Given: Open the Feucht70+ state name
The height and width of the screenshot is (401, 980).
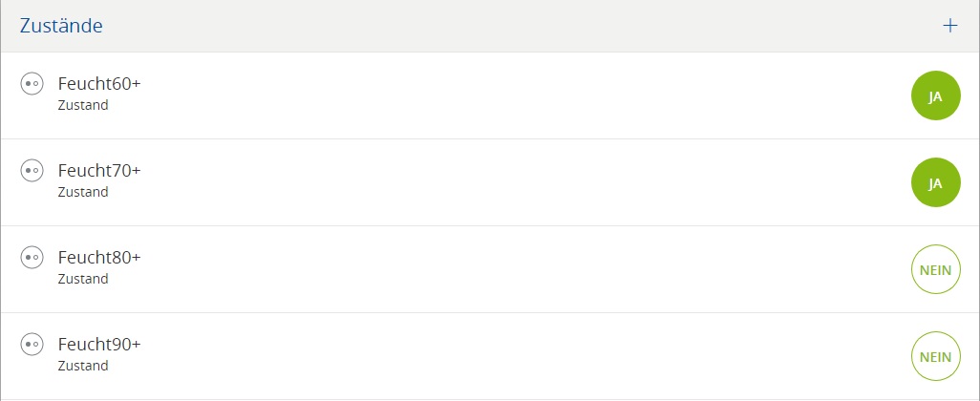Looking at the screenshot, I should point(99,171).
